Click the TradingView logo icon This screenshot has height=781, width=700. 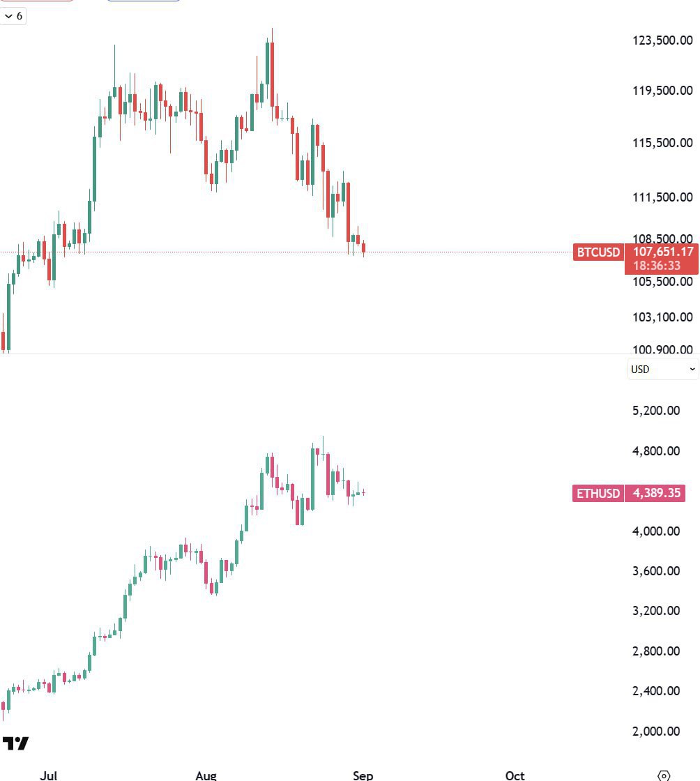[15, 743]
